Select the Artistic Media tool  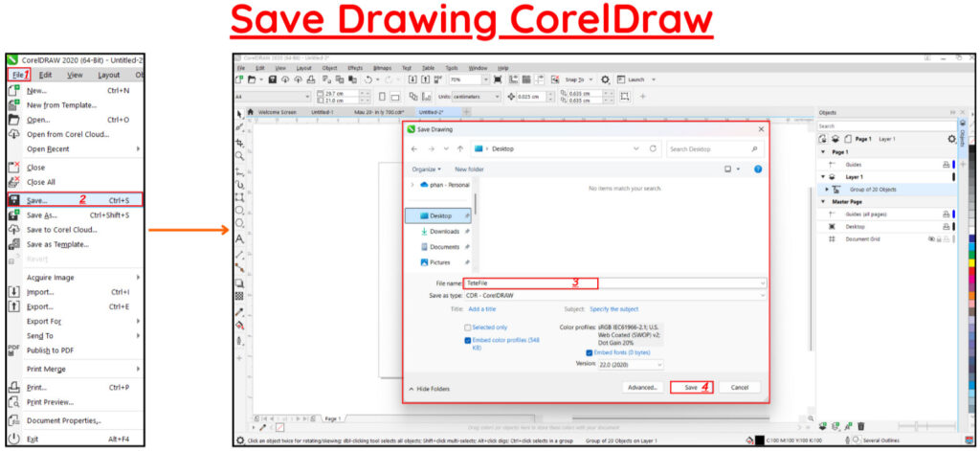(239, 185)
